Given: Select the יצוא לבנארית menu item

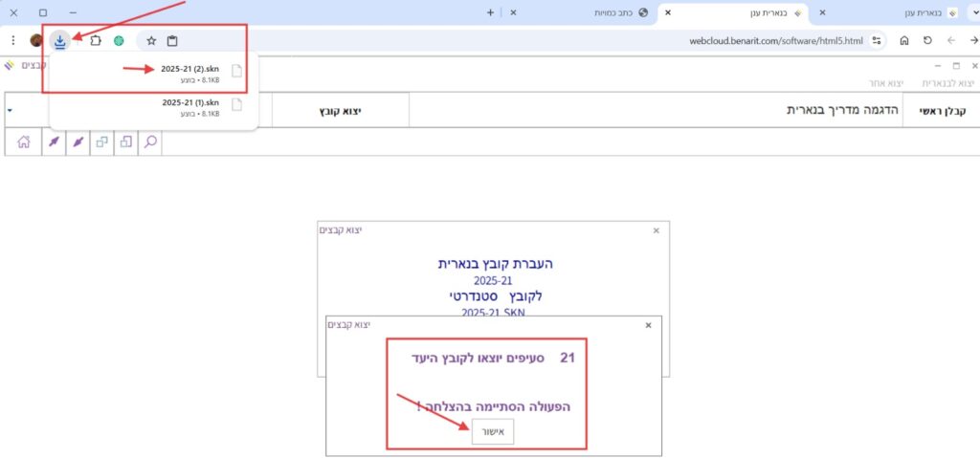Looking at the screenshot, I should pos(950,83).
